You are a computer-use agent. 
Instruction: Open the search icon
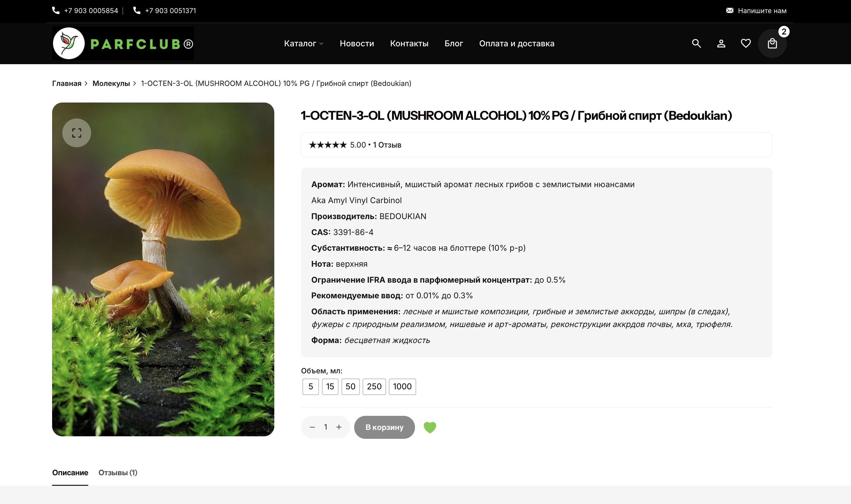696,43
